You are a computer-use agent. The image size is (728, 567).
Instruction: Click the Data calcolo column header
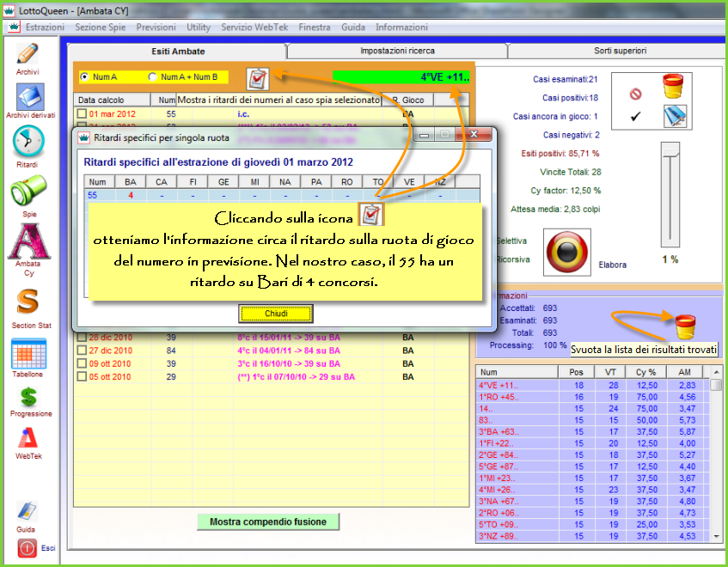pyautogui.click(x=112, y=100)
